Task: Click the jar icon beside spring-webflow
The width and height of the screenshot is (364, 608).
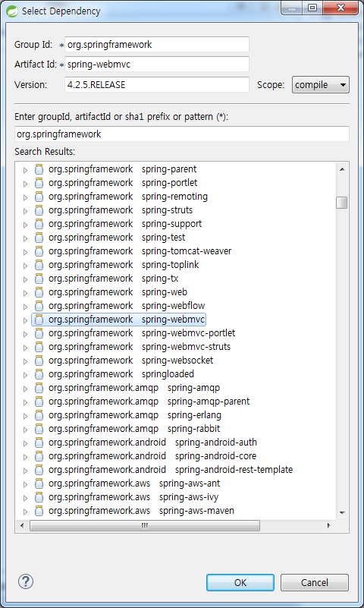Action: coord(39,306)
